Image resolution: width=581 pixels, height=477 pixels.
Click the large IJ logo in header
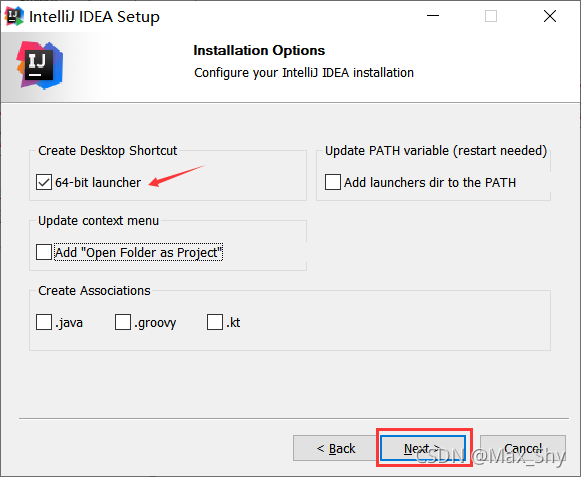tap(40, 66)
